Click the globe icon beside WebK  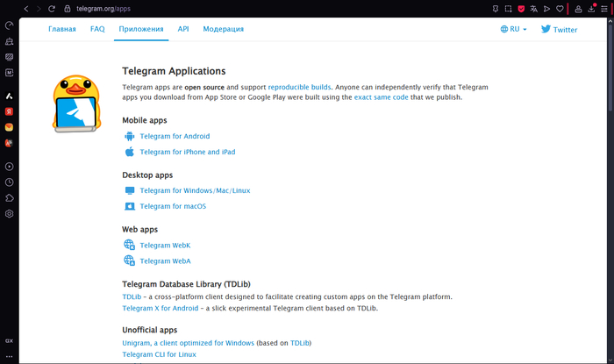tap(129, 245)
